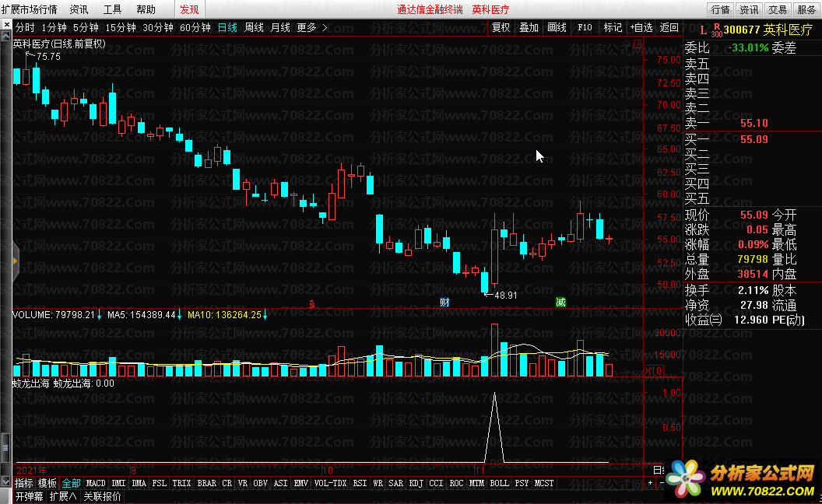Select the 全部 indicator tab
822x504 pixels.
pyautogui.click(x=71, y=483)
